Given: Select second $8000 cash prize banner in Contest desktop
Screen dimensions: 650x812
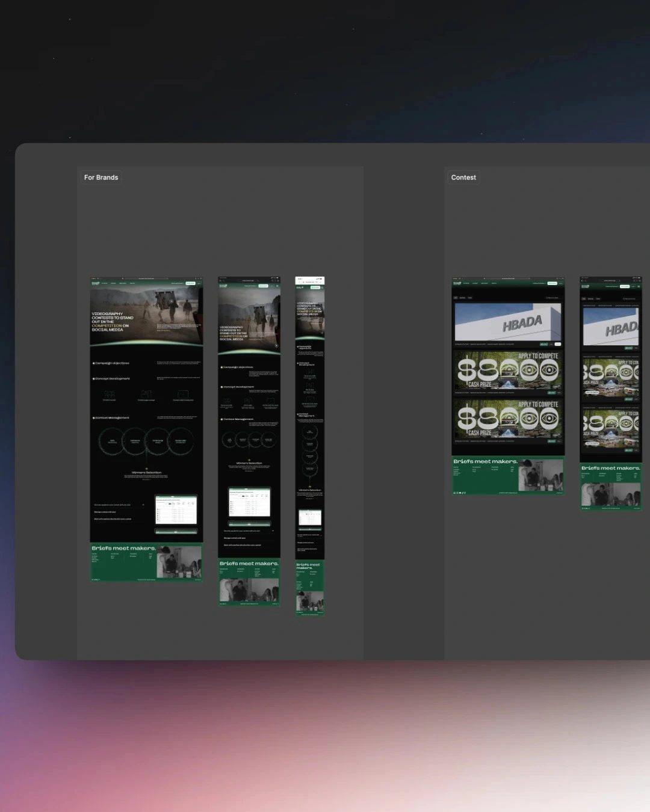Looking at the screenshot, I should [x=508, y=419].
